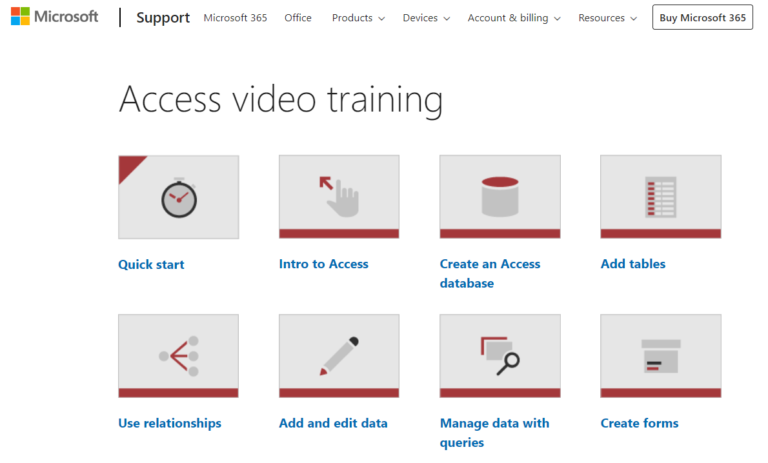Screen dimensions: 768x463
Task: Click the database cylinder icon
Action: click(499, 196)
